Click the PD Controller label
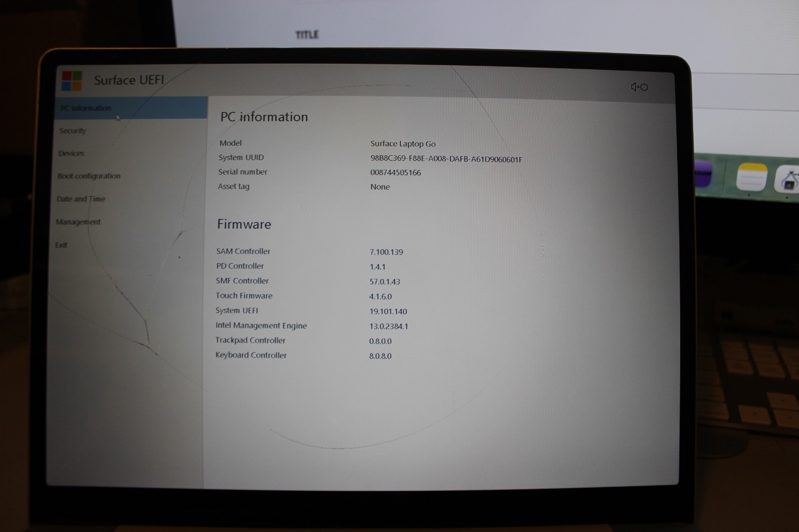799x532 pixels. click(240, 266)
